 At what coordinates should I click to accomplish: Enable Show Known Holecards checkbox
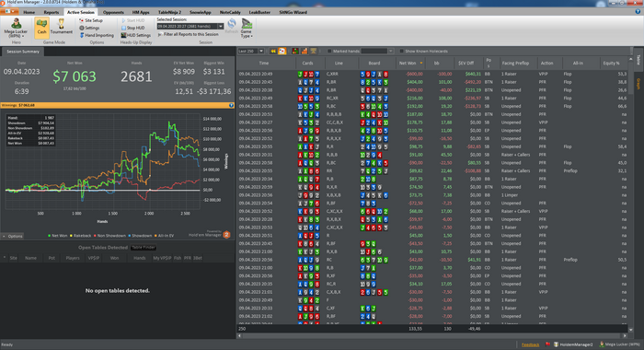[401, 52]
